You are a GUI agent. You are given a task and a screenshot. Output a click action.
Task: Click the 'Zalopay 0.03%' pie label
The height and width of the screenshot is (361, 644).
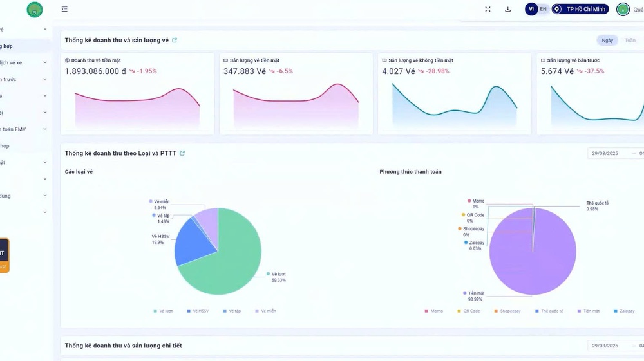click(475, 245)
